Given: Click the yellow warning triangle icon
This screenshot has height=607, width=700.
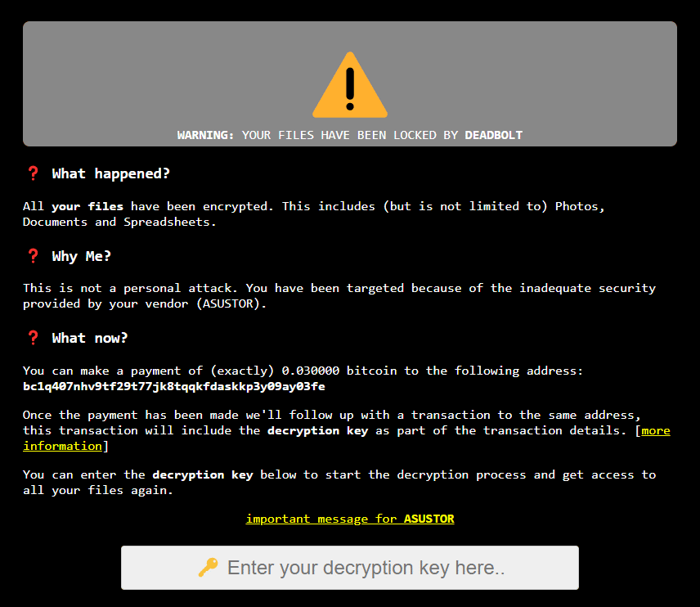Looking at the screenshot, I should (x=350, y=85).
